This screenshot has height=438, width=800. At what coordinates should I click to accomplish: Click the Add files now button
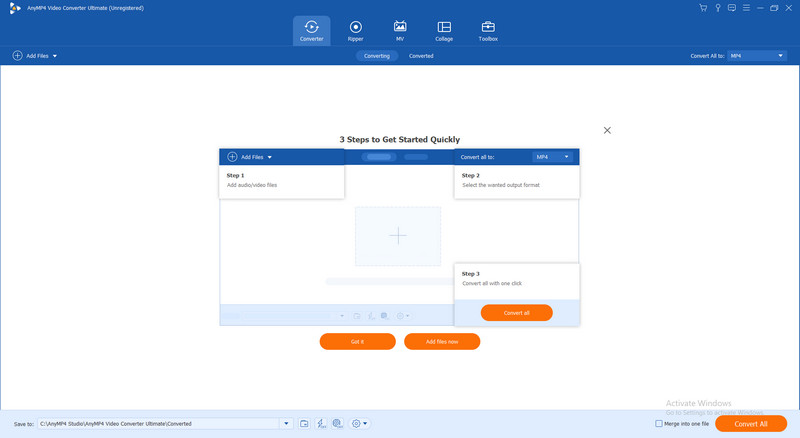click(x=442, y=341)
